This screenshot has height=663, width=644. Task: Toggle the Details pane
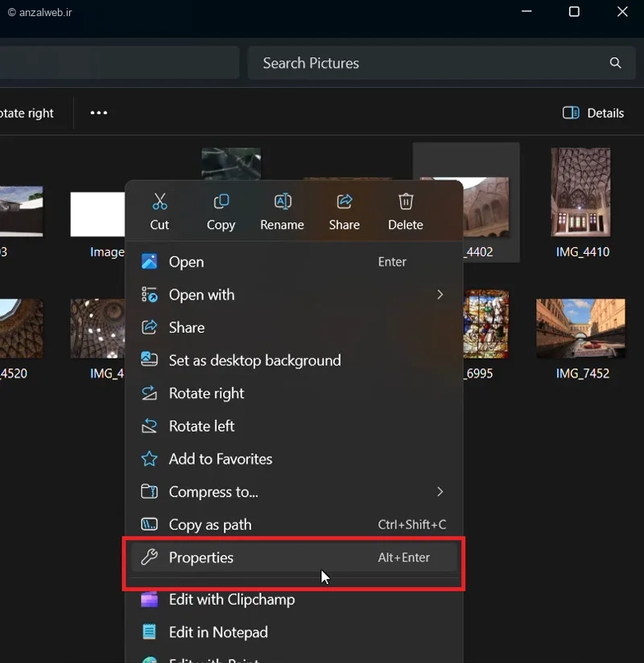pyautogui.click(x=593, y=113)
